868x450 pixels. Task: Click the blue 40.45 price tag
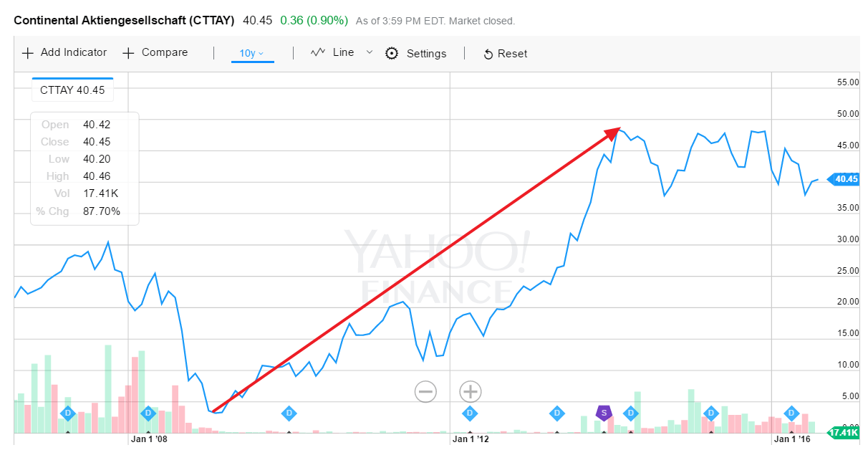[x=844, y=179]
